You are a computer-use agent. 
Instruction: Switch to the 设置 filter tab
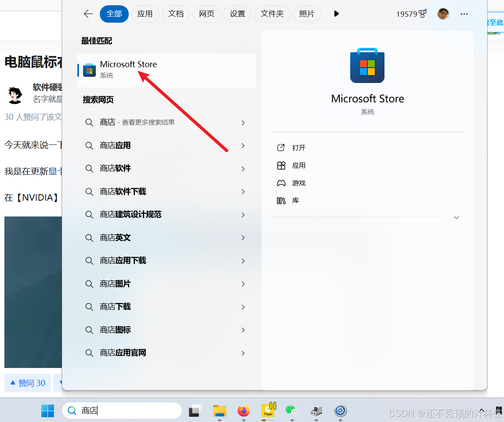238,14
